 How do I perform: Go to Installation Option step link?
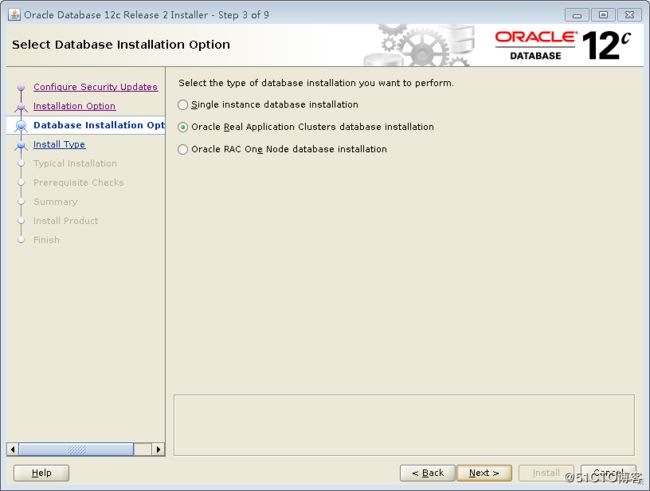[74, 106]
